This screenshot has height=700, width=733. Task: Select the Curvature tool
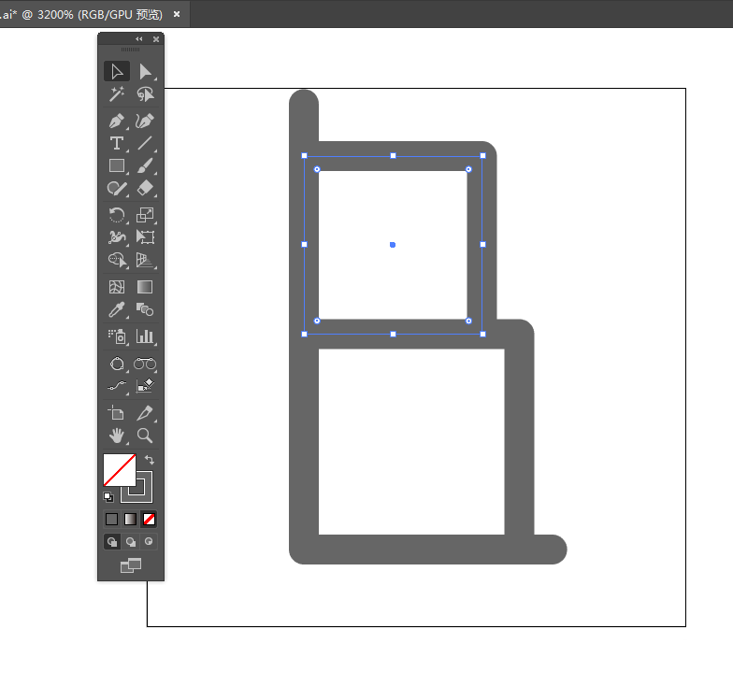point(145,121)
